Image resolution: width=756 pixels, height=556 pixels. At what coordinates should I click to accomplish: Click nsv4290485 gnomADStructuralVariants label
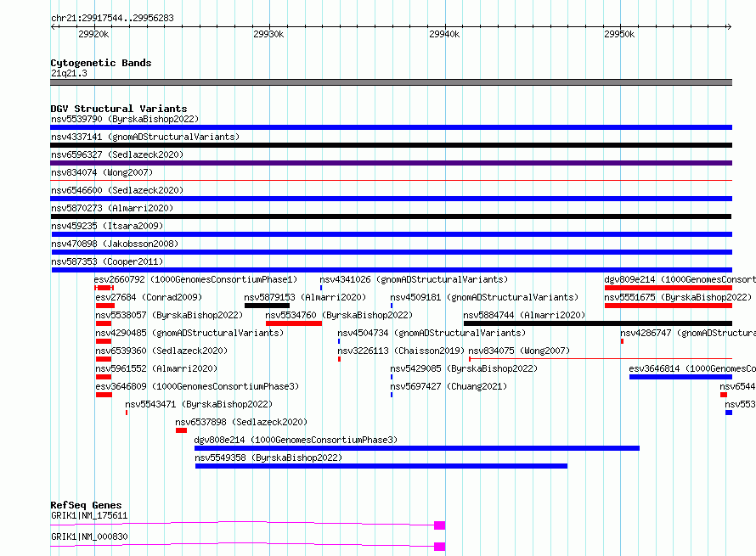(189, 333)
